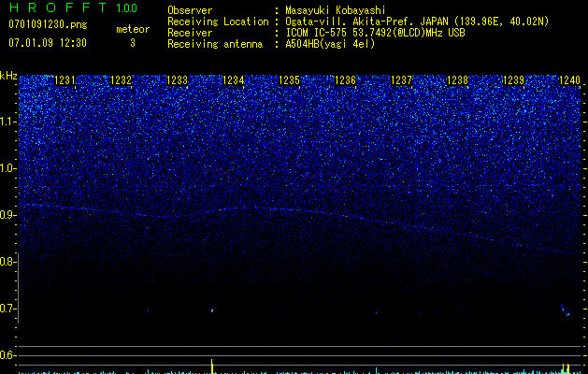Click the 1.0 kHz axis label
Viewport: 588px width, 374px height.
(x=7, y=168)
